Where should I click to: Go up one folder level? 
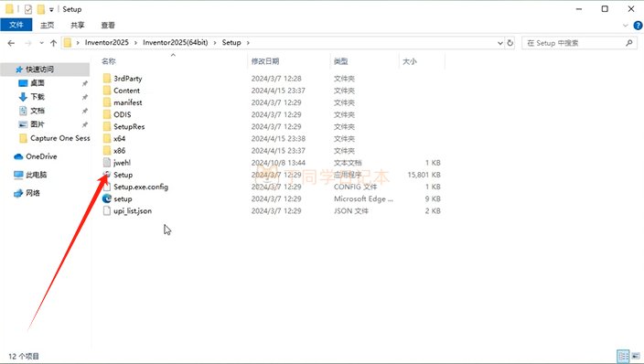pyautogui.click(x=53, y=43)
